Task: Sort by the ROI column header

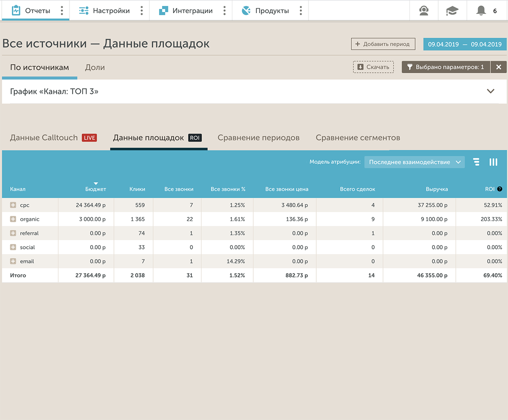Action: pyautogui.click(x=490, y=189)
